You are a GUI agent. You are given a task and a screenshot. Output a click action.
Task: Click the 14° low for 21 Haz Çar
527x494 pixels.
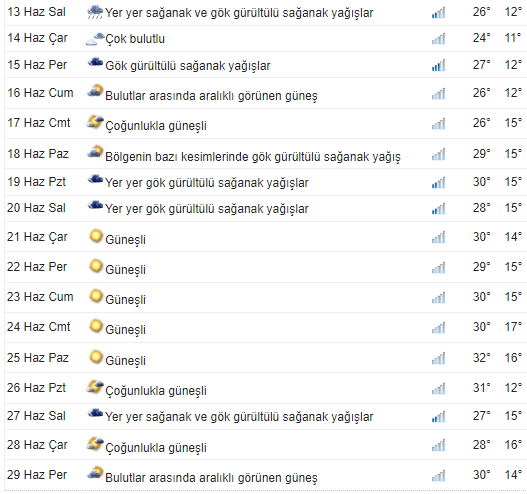point(513,237)
